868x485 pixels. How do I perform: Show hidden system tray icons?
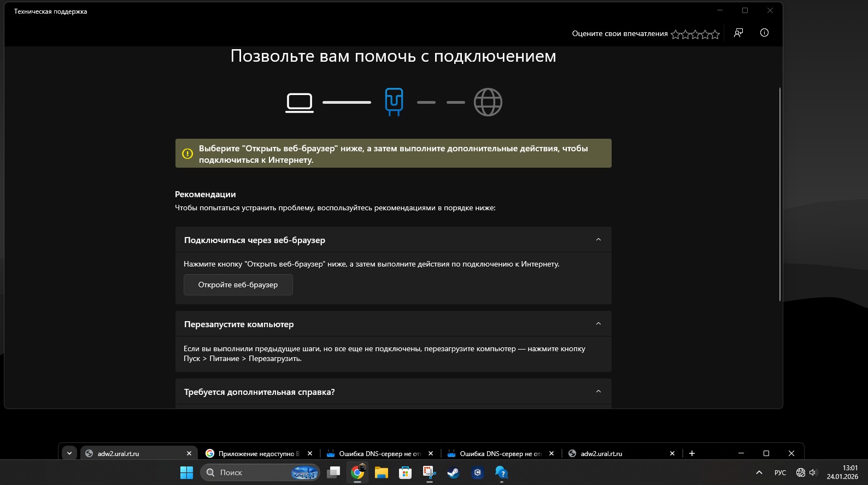tap(759, 472)
